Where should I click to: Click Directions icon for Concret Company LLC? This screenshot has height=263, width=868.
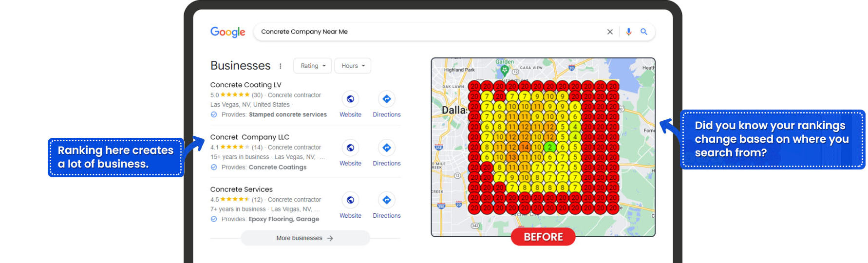pyautogui.click(x=386, y=148)
